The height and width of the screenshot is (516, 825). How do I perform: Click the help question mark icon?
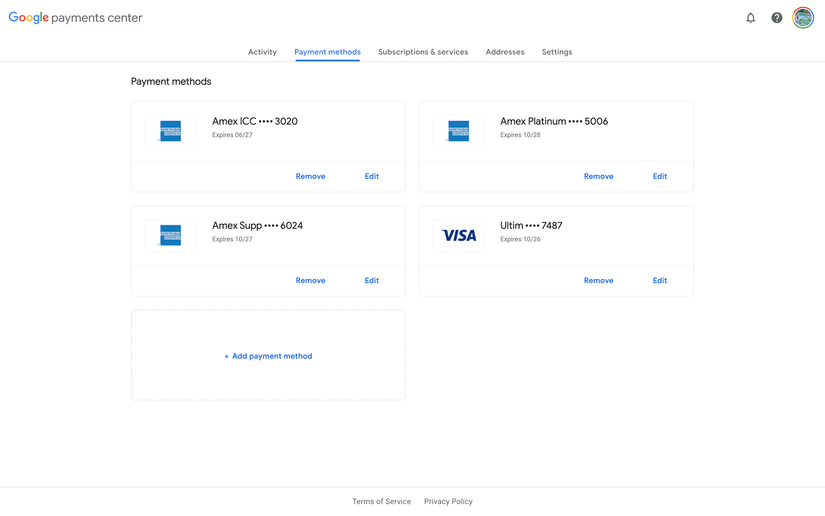pos(776,18)
